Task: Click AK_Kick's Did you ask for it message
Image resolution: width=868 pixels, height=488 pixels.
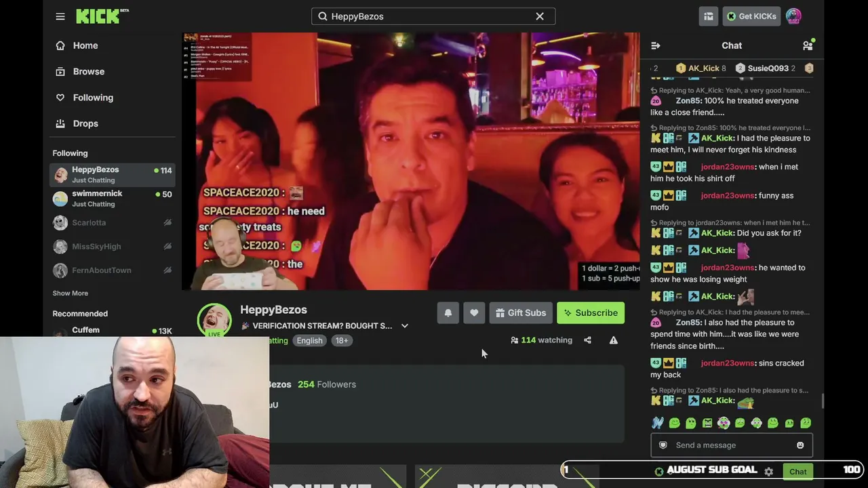Action: [x=731, y=233]
